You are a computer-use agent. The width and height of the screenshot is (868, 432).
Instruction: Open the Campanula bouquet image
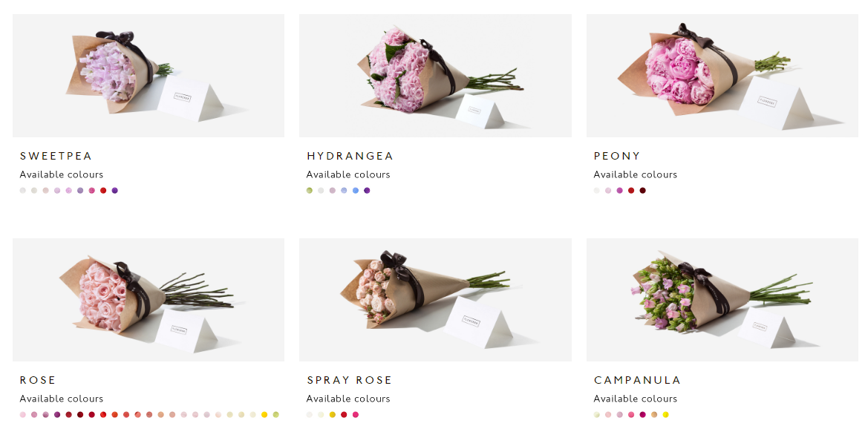coord(722,300)
